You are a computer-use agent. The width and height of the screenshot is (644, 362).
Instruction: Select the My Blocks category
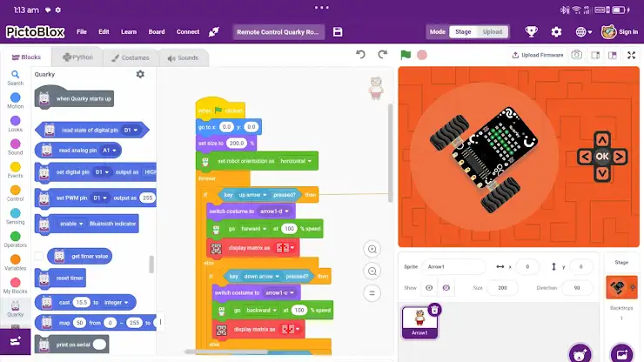point(15,285)
